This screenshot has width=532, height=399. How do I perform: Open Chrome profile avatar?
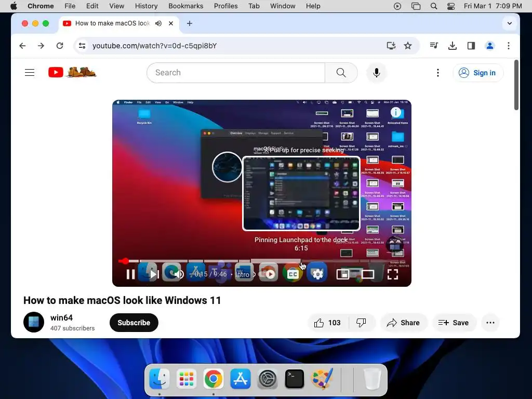pyautogui.click(x=489, y=46)
